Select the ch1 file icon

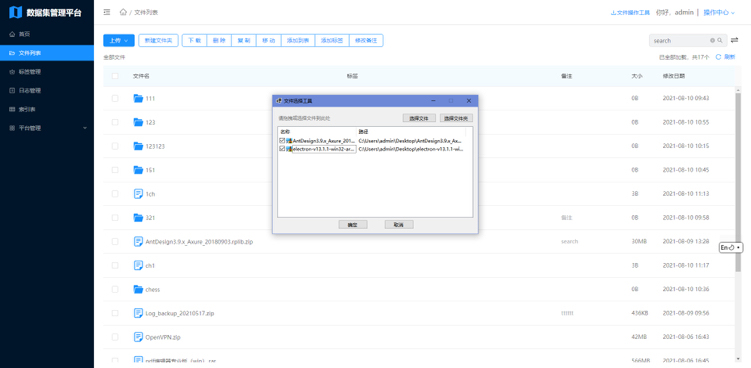point(138,265)
